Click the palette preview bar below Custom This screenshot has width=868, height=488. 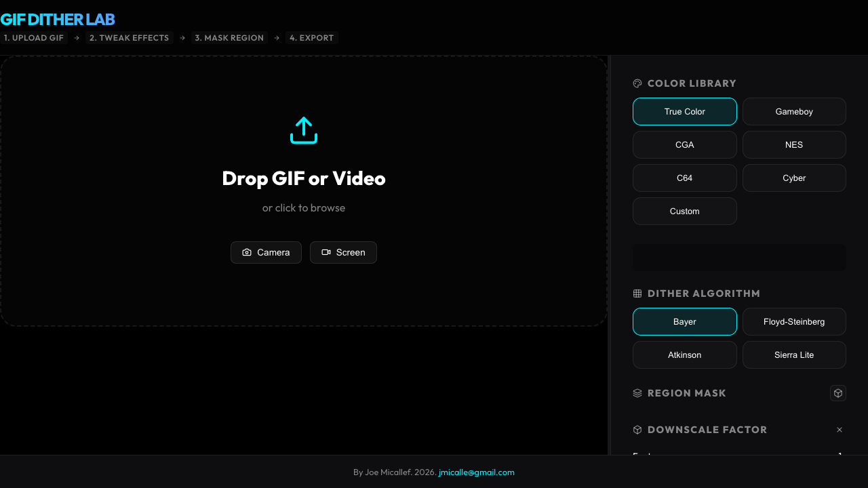tap(739, 258)
